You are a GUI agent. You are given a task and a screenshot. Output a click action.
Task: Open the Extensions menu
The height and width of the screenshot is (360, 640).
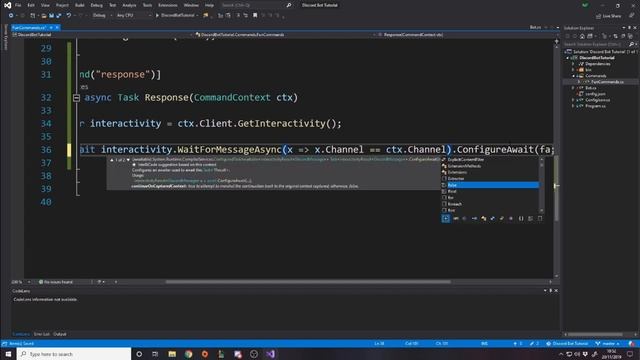tap(168, 5)
